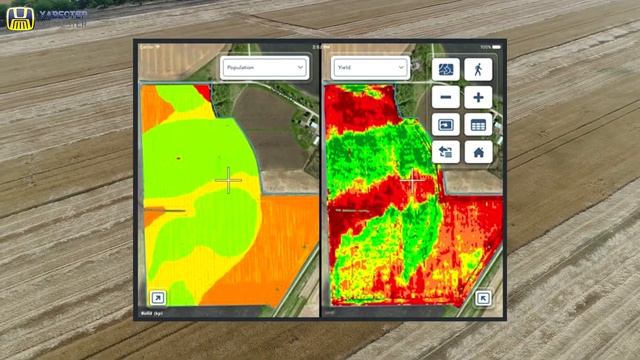
Task: Click the crosshair on Population map
Action: click(x=228, y=180)
